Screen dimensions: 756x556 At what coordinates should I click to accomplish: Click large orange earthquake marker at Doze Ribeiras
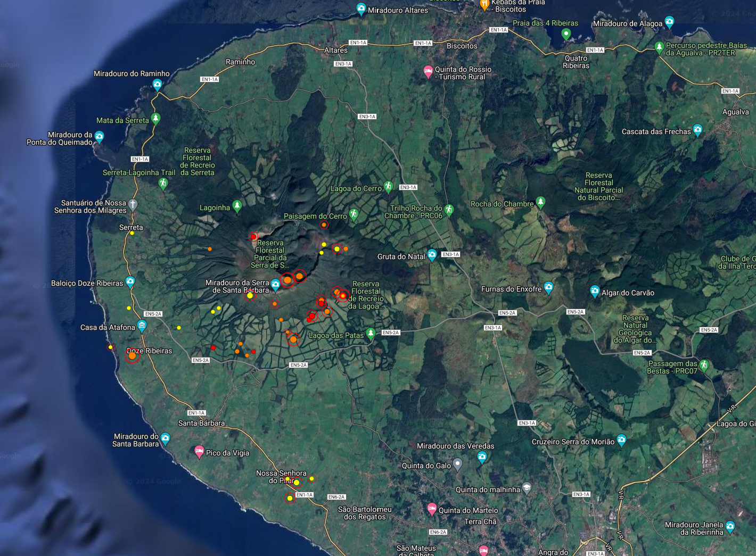(x=133, y=355)
